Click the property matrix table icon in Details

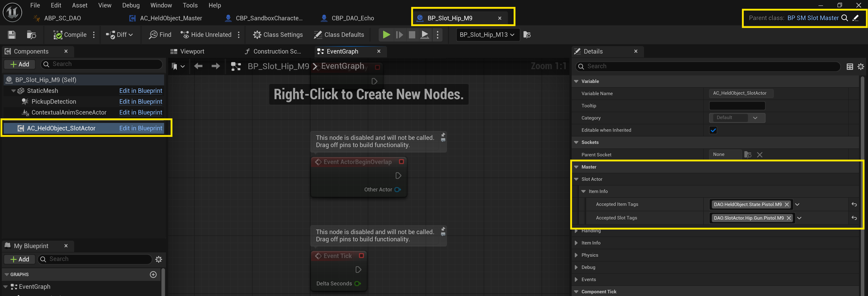[x=850, y=67]
